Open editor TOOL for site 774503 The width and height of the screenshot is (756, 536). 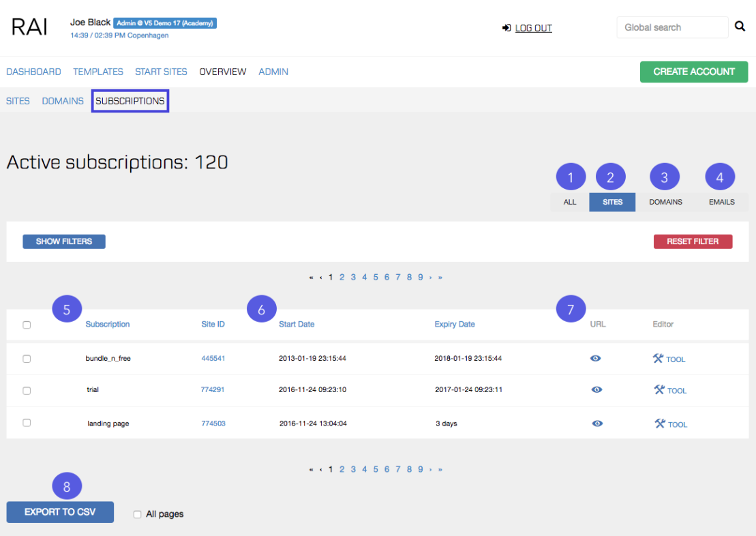671,423
